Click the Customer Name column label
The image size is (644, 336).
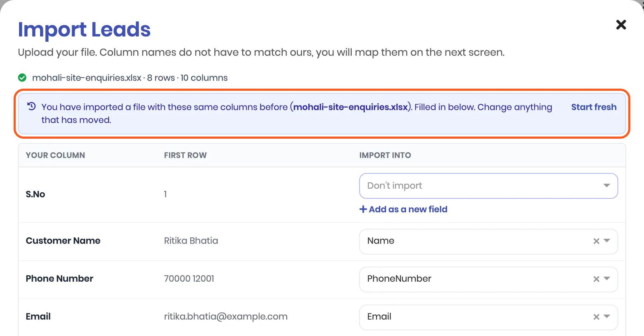[63, 241]
